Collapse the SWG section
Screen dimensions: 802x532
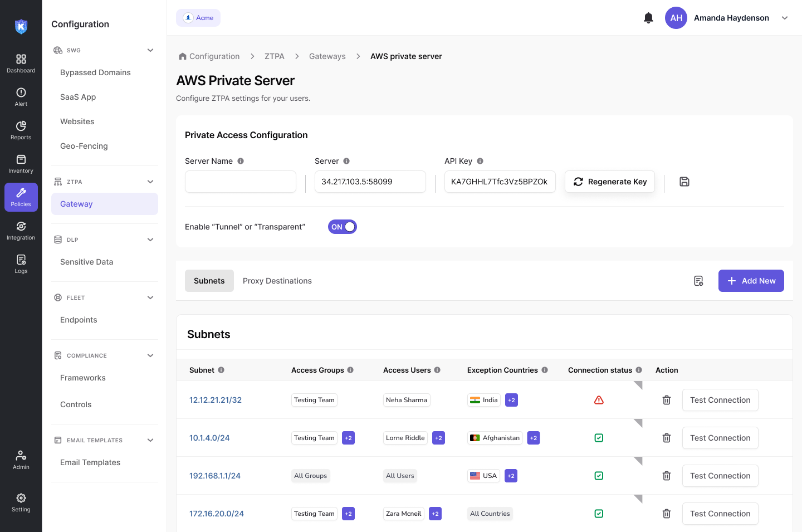pyautogui.click(x=150, y=50)
